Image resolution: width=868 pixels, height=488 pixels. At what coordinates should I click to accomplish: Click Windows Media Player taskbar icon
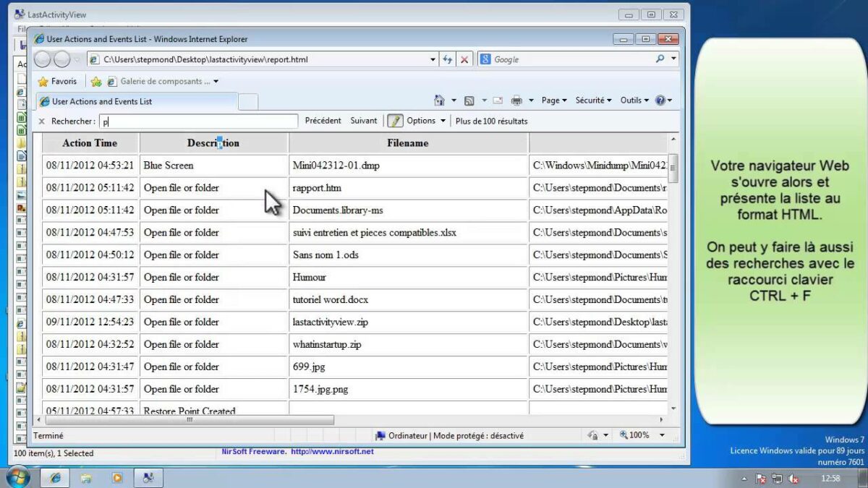coord(116,478)
